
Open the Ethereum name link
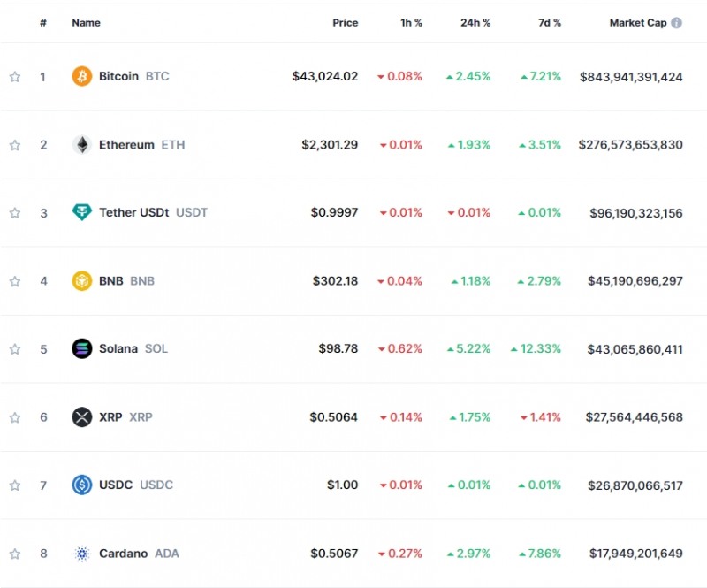pos(126,144)
